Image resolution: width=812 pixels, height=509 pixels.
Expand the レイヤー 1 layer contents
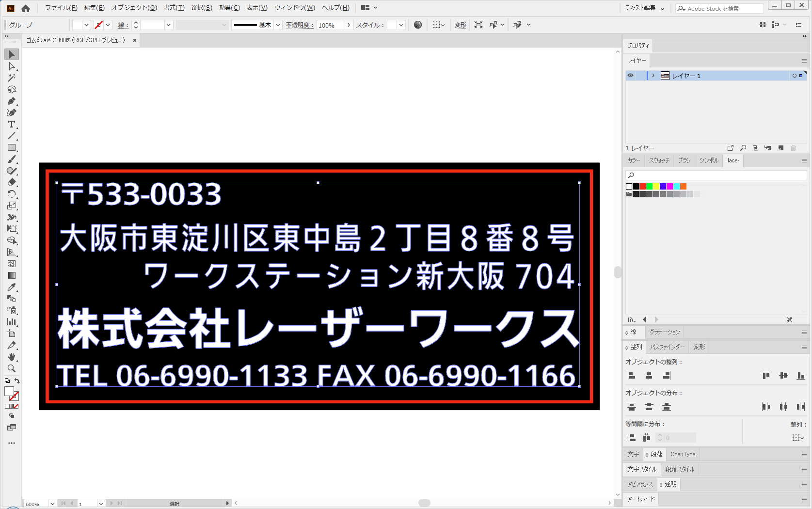(653, 76)
